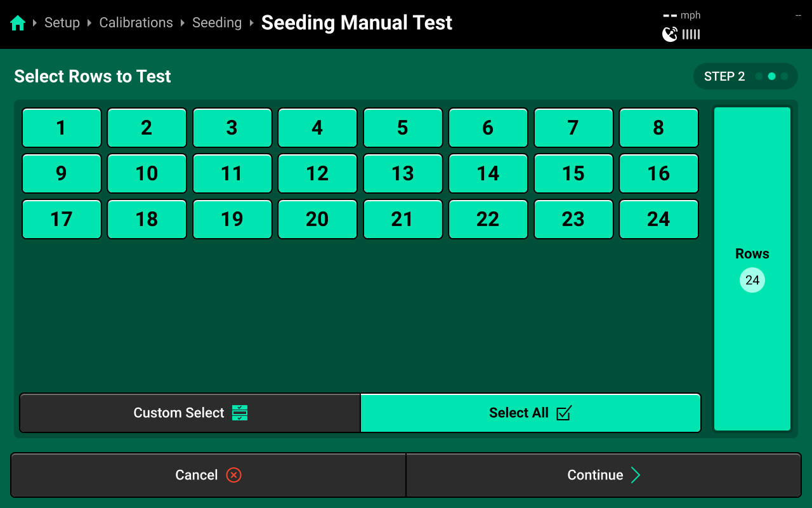Click the Custom Select list icon
Image resolution: width=812 pixels, height=508 pixels.
240,413
